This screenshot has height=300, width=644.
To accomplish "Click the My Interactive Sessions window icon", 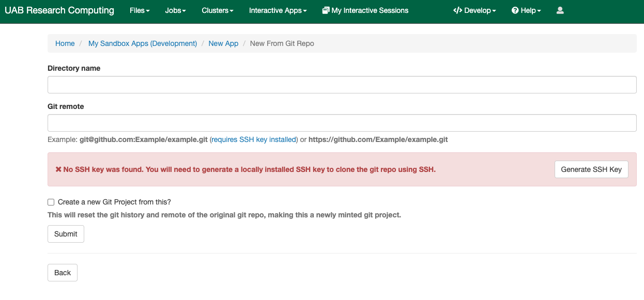I will point(326,10).
